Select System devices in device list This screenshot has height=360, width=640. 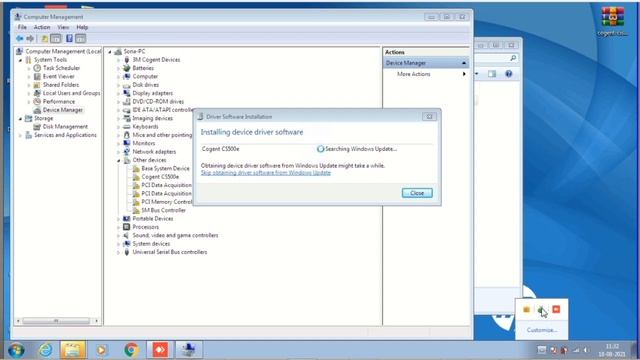pyautogui.click(x=151, y=244)
